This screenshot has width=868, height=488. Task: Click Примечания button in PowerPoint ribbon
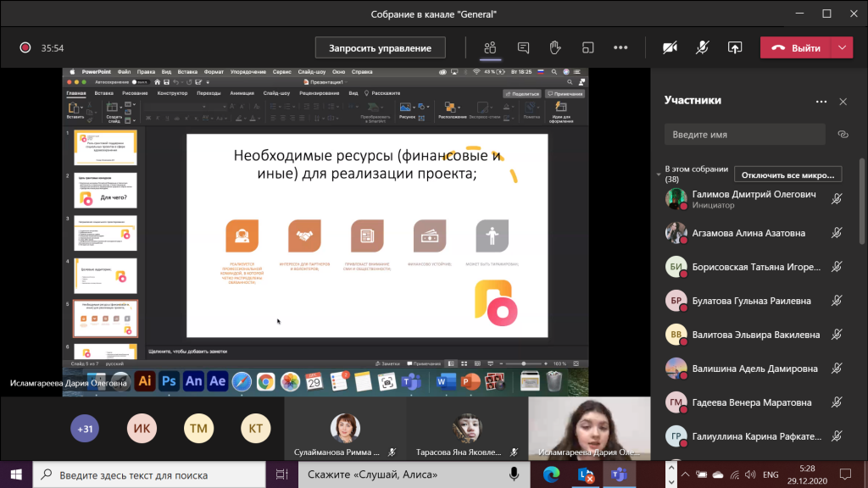(565, 93)
